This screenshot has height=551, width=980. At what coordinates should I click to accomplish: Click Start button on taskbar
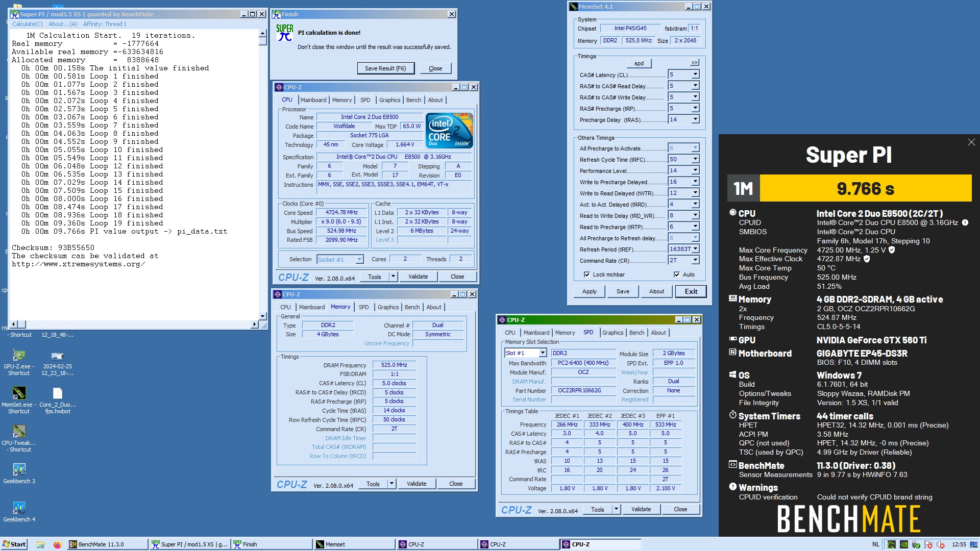coord(14,544)
